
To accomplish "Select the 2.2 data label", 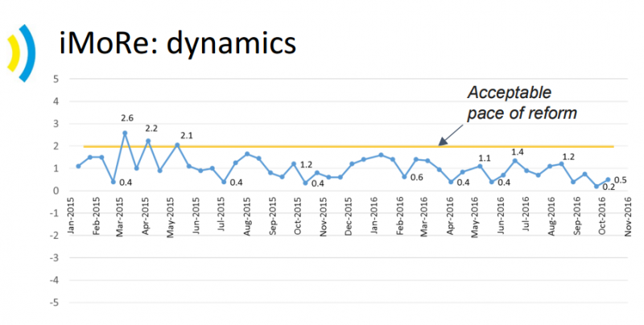I will pos(151,129).
